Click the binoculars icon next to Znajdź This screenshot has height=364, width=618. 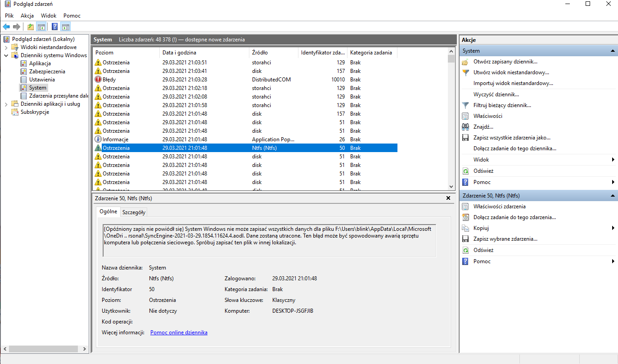(x=465, y=127)
